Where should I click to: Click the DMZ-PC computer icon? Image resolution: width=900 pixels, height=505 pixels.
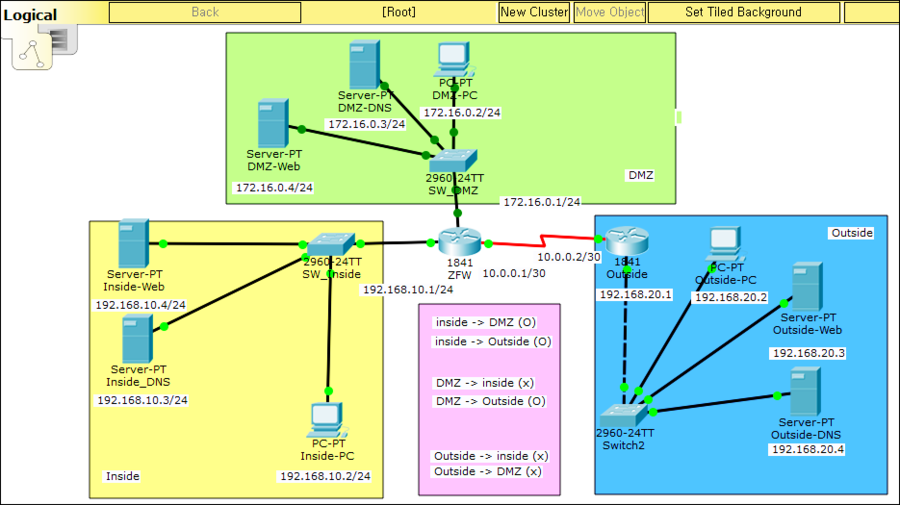coord(456,62)
